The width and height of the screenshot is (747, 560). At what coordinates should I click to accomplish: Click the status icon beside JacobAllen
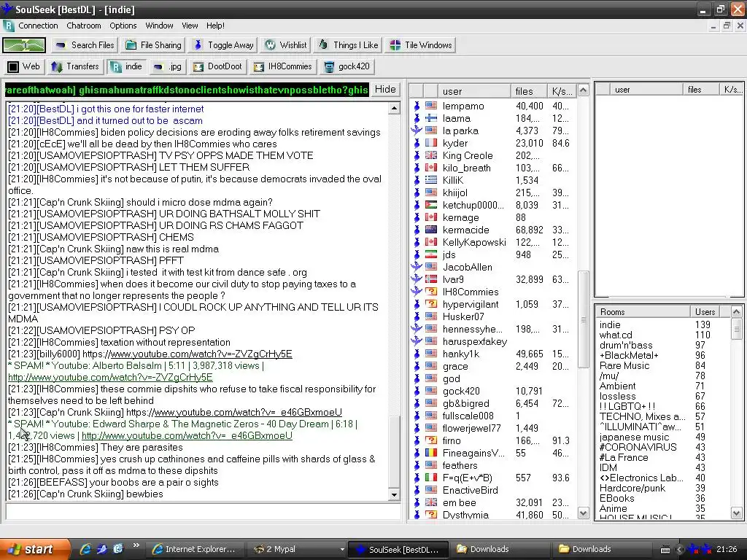tap(417, 267)
